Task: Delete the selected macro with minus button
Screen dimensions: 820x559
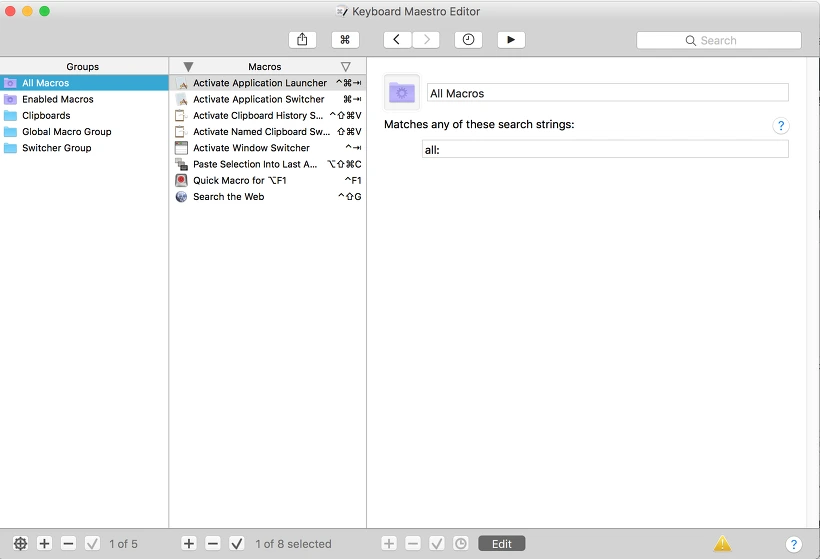Action: pyautogui.click(x=213, y=544)
